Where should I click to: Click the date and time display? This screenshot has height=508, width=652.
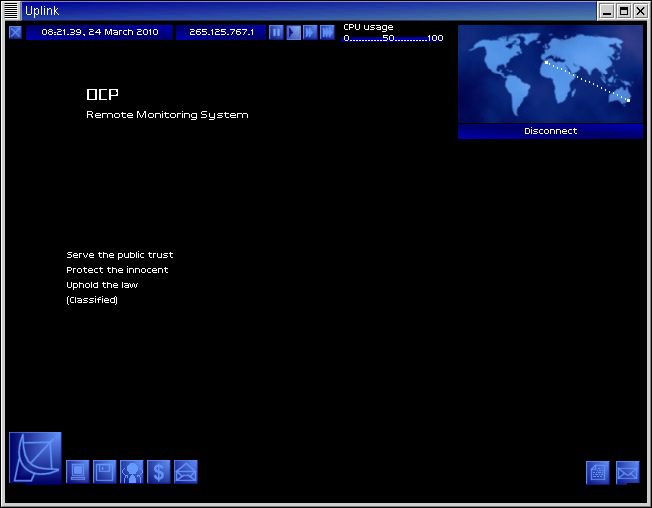point(99,32)
